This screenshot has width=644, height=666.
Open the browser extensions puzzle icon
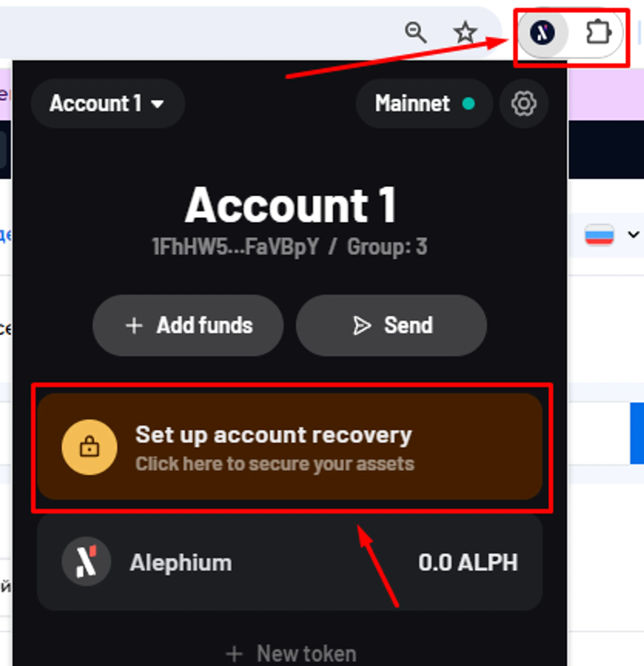tap(599, 33)
